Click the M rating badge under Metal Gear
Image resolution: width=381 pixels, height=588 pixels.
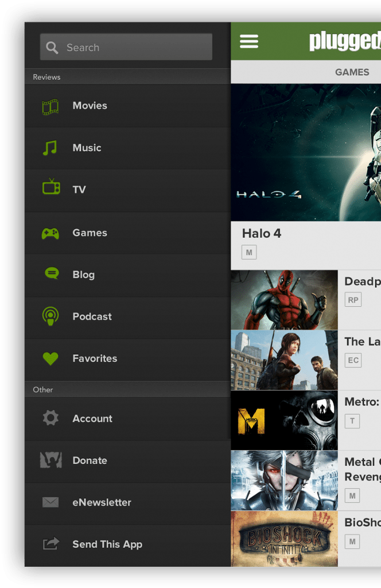click(x=352, y=496)
